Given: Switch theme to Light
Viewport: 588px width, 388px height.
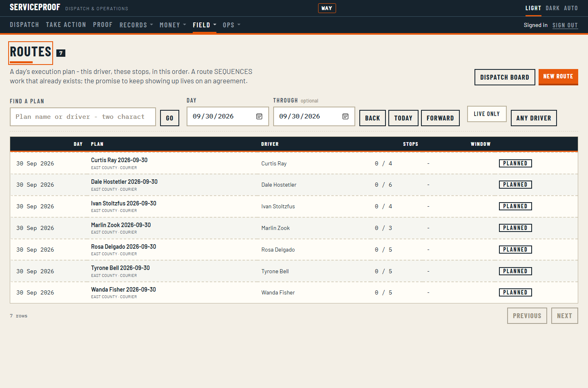Looking at the screenshot, I should tap(533, 8).
